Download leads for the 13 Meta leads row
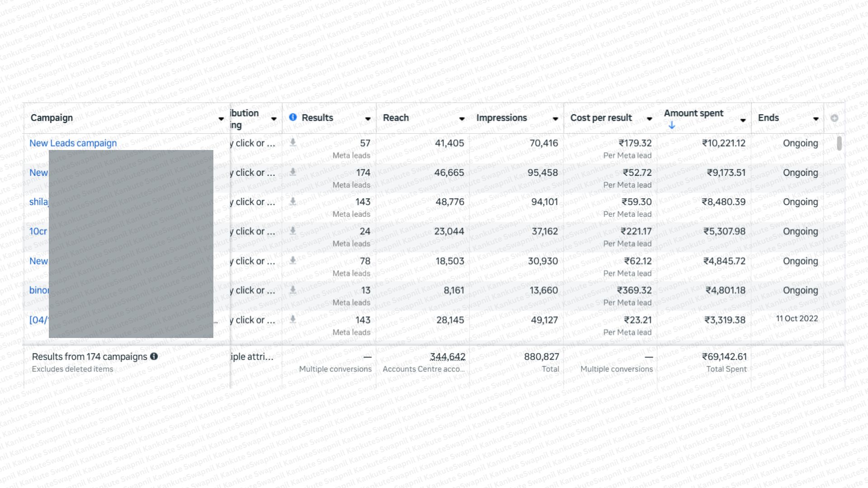The height and width of the screenshot is (488, 868). (x=293, y=290)
